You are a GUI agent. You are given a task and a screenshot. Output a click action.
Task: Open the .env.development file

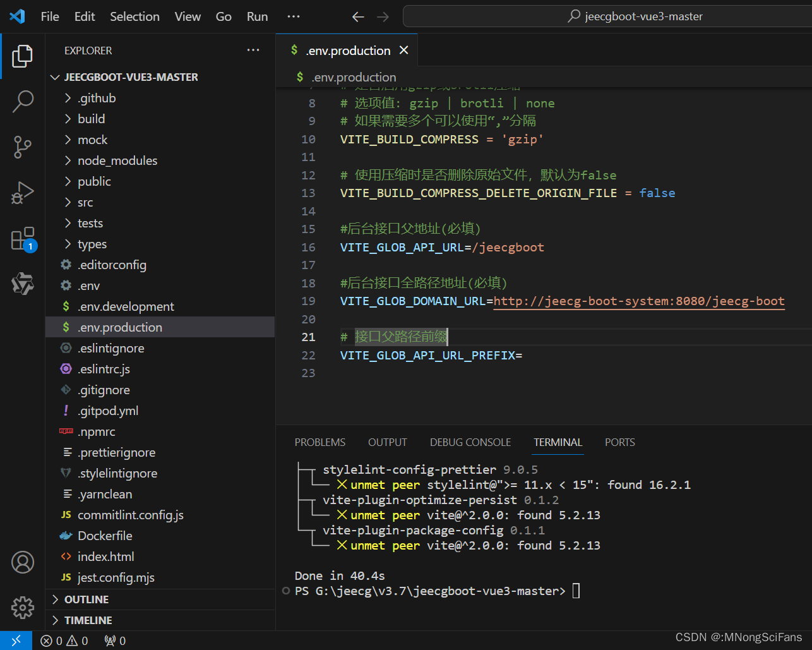160,306
